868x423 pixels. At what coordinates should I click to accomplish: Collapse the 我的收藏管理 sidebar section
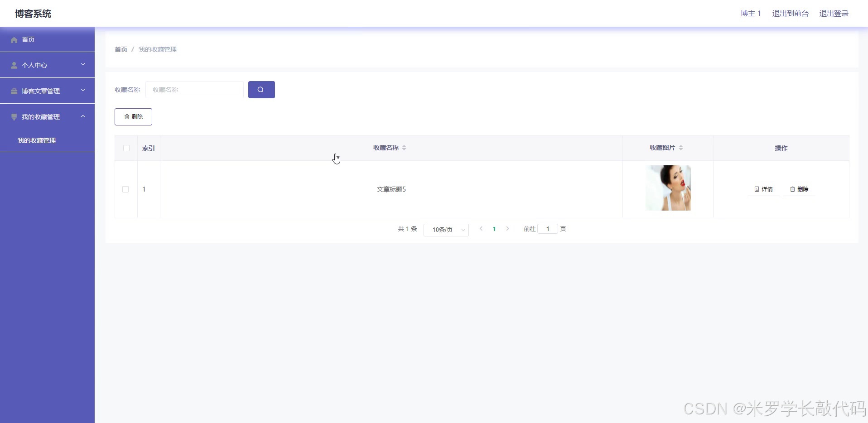[x=83, y=116]
